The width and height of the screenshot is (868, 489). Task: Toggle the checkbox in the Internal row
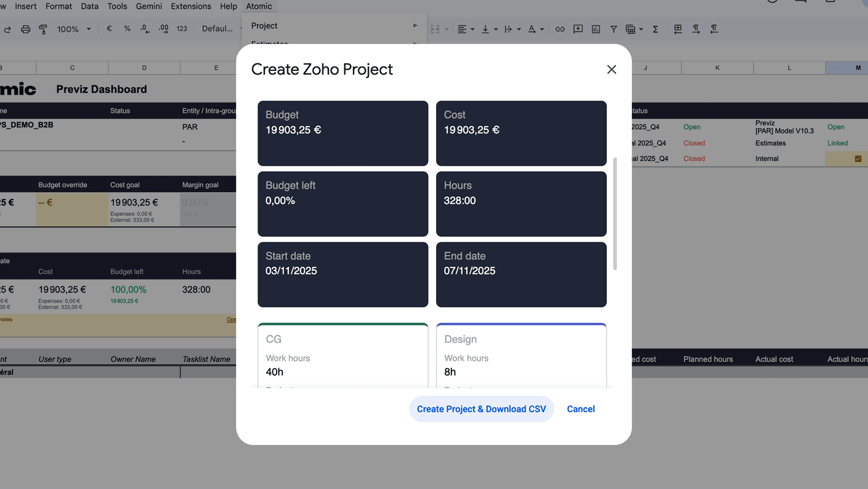click(x=858, y=159)
